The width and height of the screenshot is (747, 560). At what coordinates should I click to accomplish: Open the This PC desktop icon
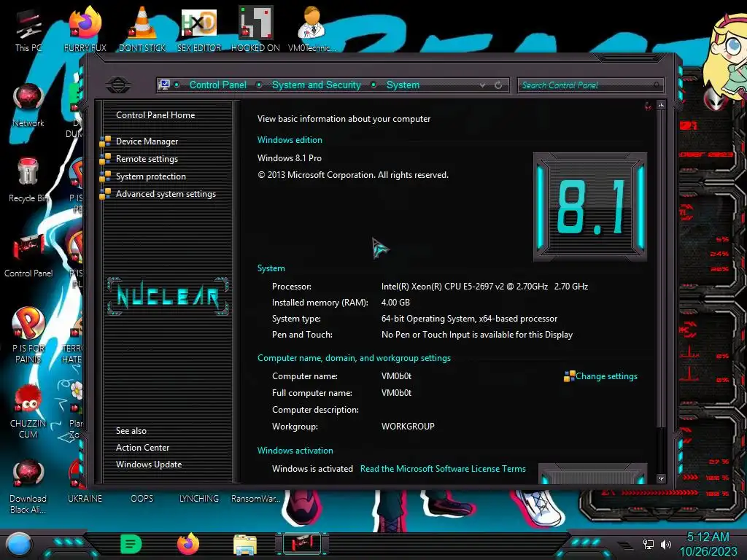[28, 31]
